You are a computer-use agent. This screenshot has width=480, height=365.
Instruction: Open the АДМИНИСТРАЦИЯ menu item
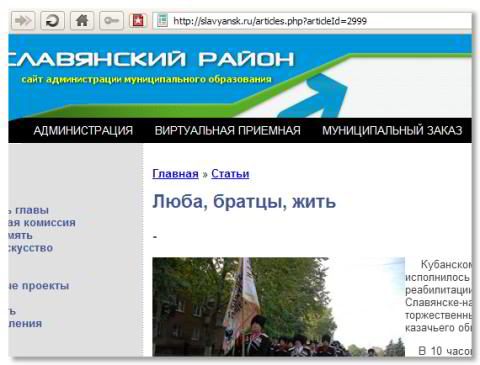(83, 130)
